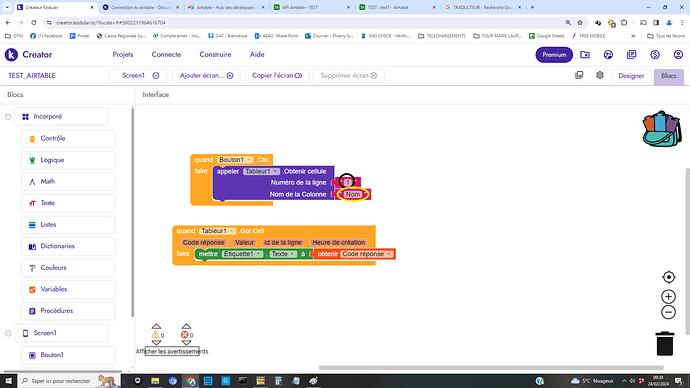Viewport: 690px width, 388px height.
Task: Open the account profile icon
Action: coord(678,55)
